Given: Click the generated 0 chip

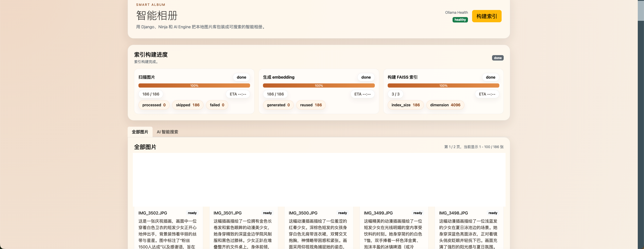Looking at the screenshot, I should [278, 105].
